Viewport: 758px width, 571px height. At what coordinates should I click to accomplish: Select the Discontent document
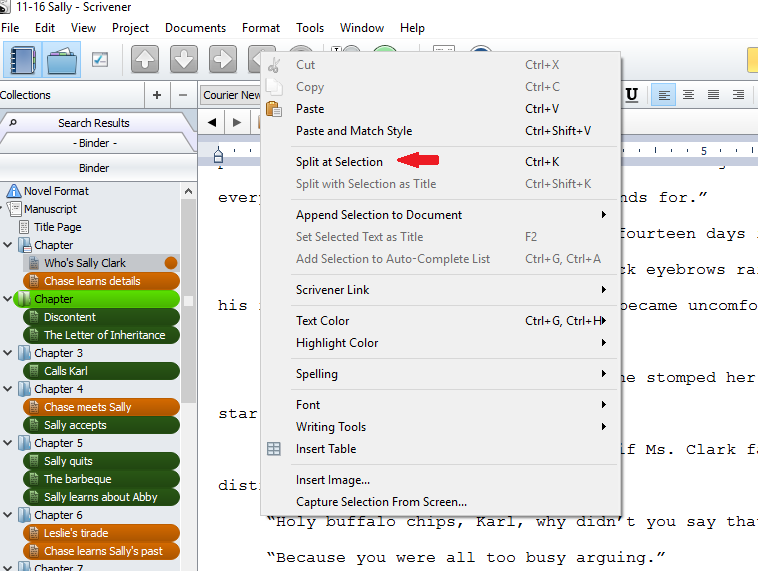click(101, 317)
